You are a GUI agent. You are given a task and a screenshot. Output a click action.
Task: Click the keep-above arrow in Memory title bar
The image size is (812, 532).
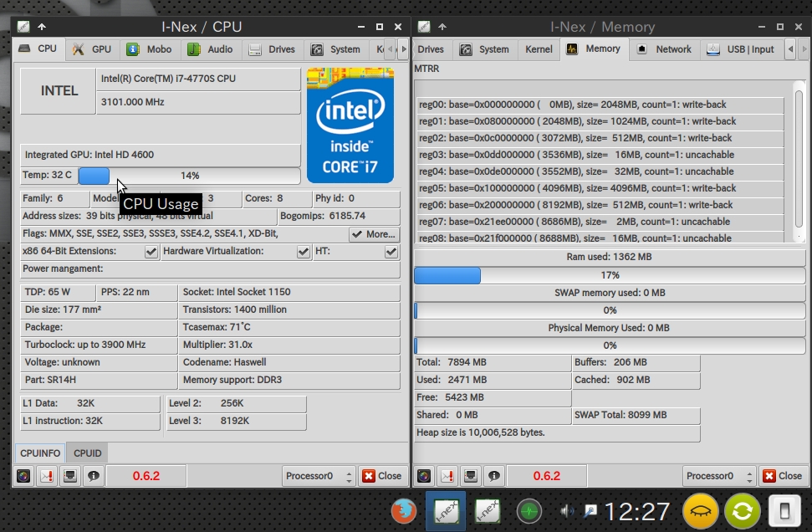point(442,27)
